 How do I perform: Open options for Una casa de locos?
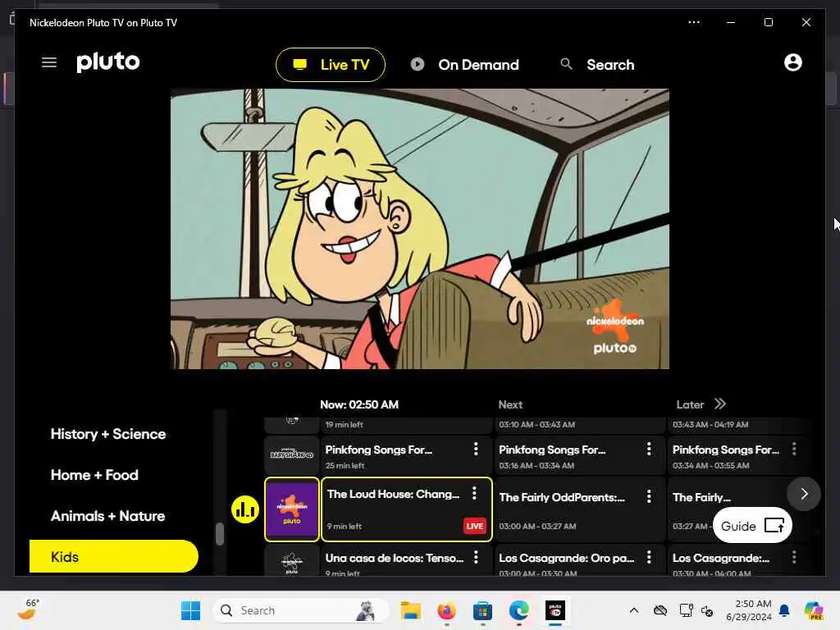pyautogui.click(x=476, y=557)
